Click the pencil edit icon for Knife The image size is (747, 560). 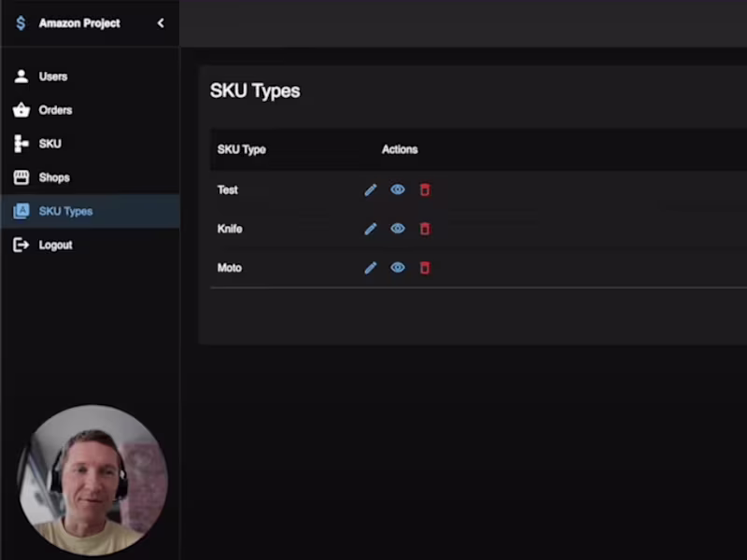[371, 229]
